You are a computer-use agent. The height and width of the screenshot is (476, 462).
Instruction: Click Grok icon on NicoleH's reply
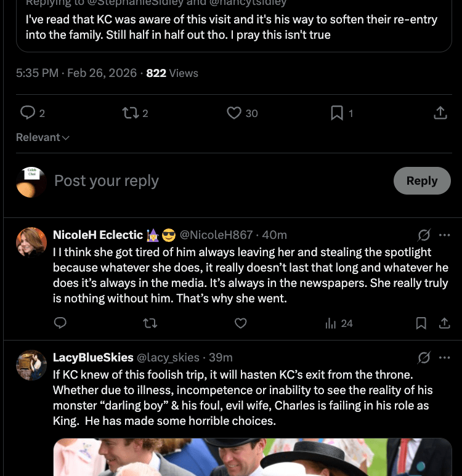point(424,235)
